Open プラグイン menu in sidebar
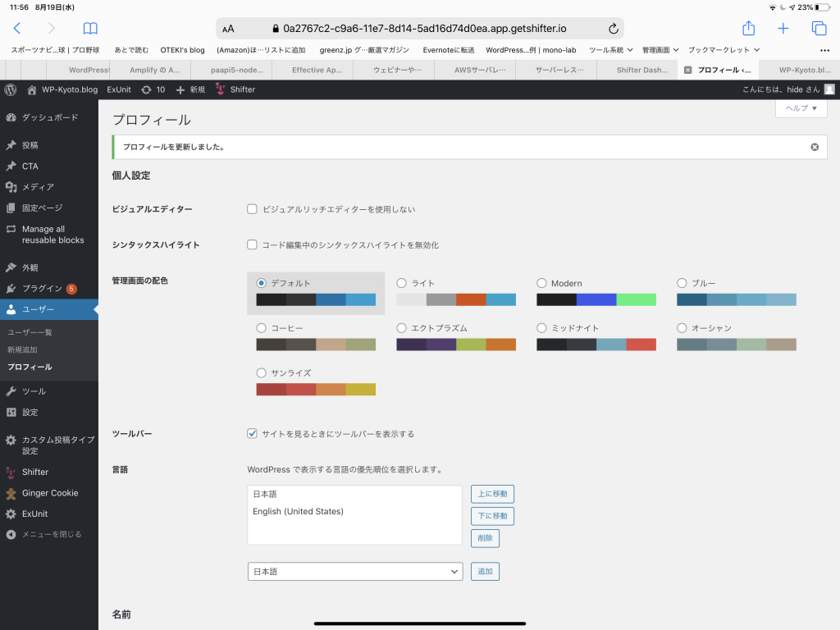The image size is (840, 630). (42, 289)
